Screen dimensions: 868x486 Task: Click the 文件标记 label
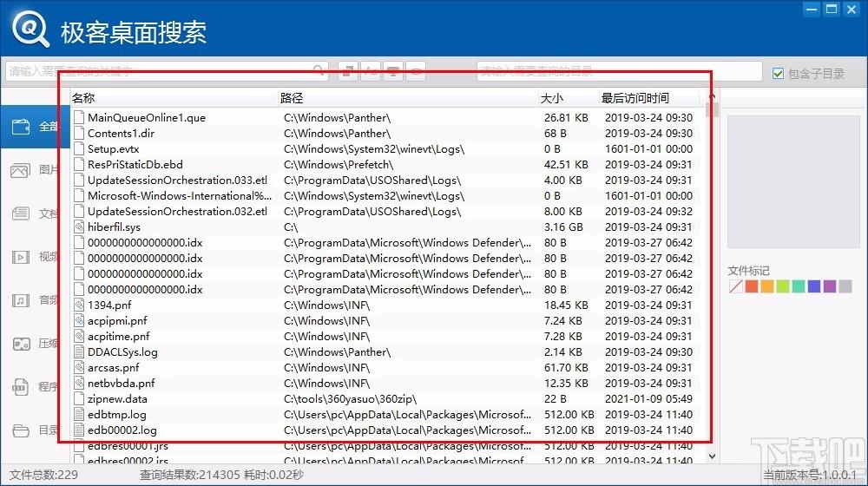point(748,270)
